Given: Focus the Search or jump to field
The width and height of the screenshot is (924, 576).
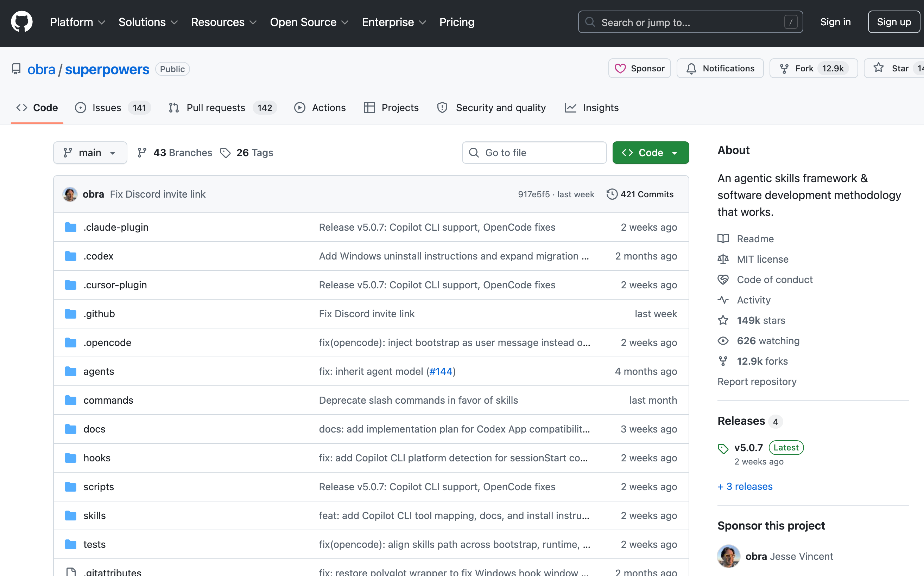Looking at the screenshot, I should [x=690, y=22].
